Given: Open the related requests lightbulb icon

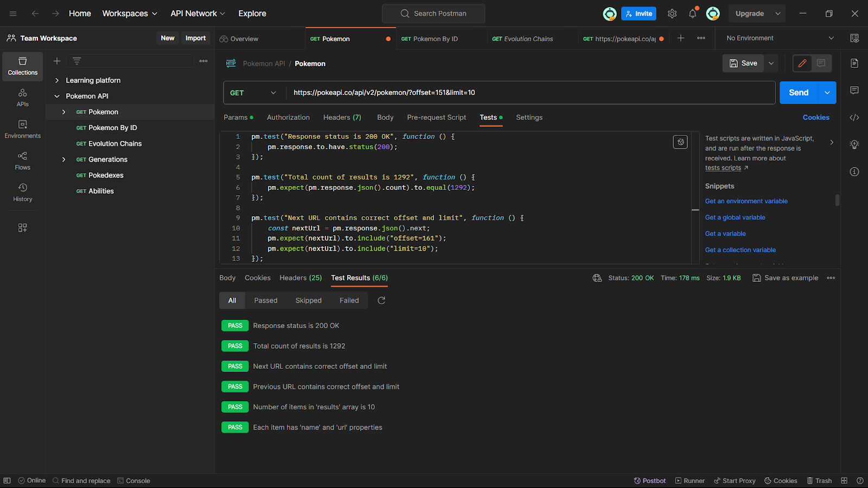Looking at the screenshot, I should coord(854,144).
